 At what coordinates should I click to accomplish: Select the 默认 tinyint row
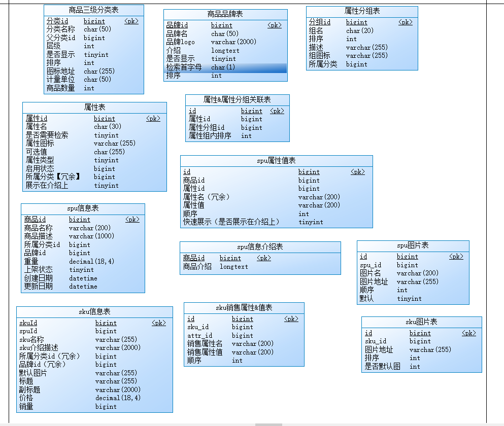(x=413, y=299)
